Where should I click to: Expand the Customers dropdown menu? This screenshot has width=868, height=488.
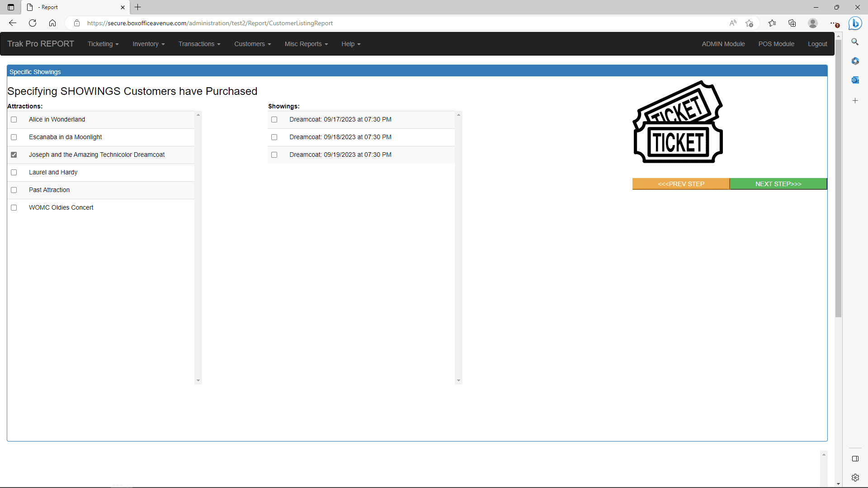point(252,44)
